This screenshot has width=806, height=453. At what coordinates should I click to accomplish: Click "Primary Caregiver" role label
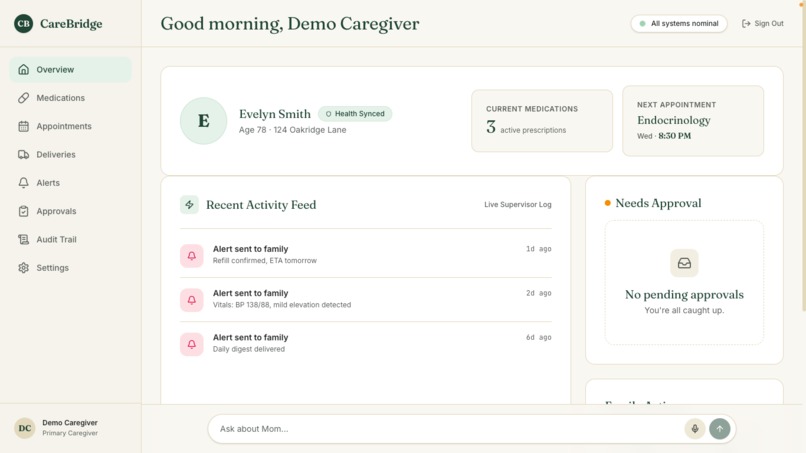click(x=70, y=433)
